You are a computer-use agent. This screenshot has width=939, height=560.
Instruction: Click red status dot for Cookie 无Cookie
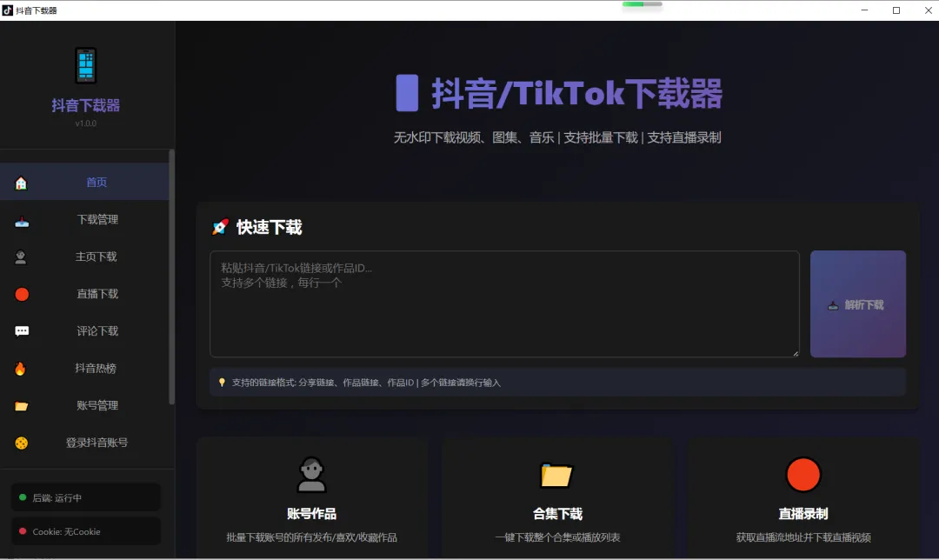click(x=23, y=531)
